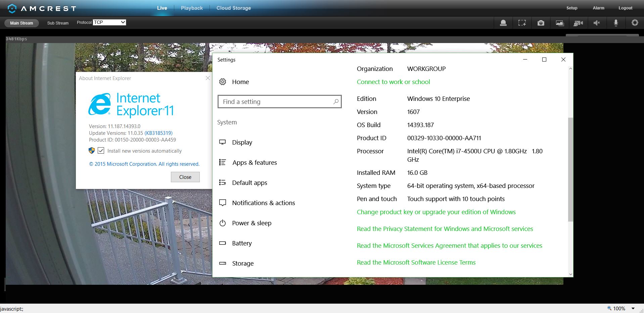Take a snapshot with the camera icon

[x=541, y=23]
